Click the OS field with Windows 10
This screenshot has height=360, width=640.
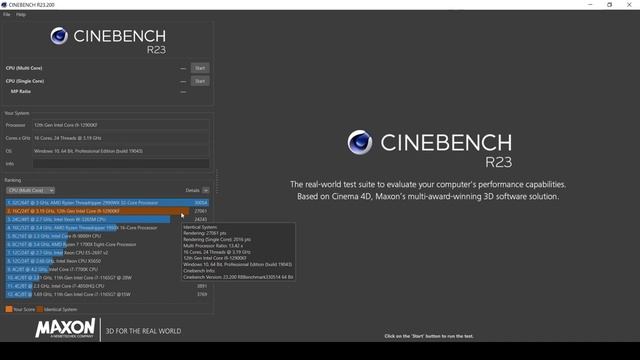pos(121,151)
